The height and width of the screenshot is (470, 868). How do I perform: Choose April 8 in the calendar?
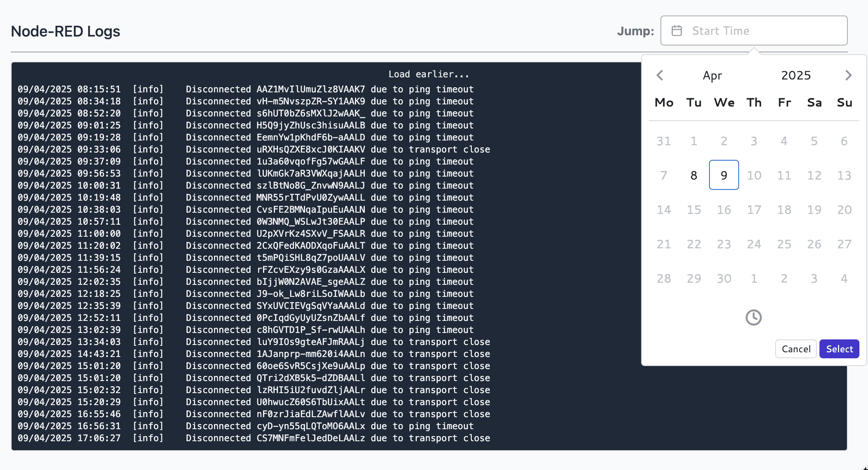(x=694, y=175)
